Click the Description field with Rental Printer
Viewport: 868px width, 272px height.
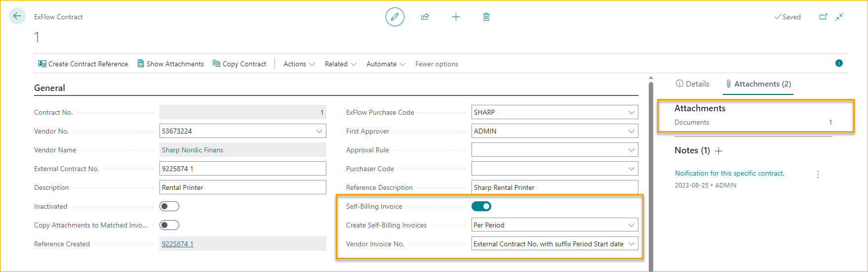(243, 187)
